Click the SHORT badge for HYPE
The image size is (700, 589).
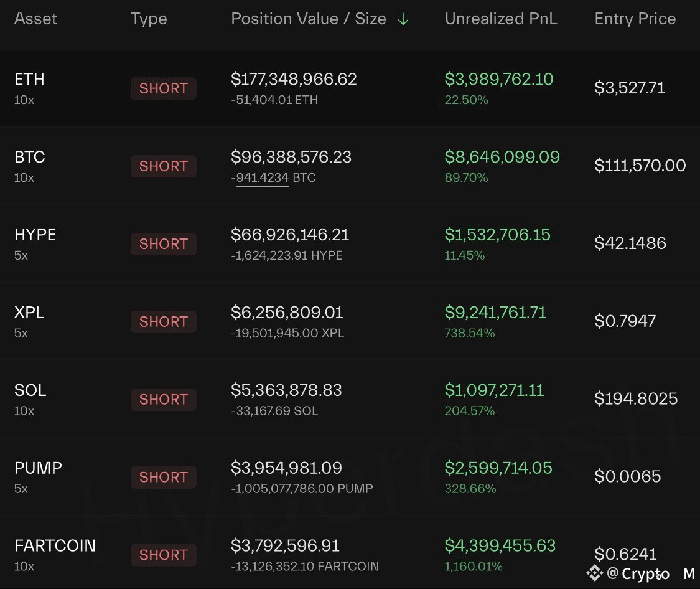click(164, 244)
